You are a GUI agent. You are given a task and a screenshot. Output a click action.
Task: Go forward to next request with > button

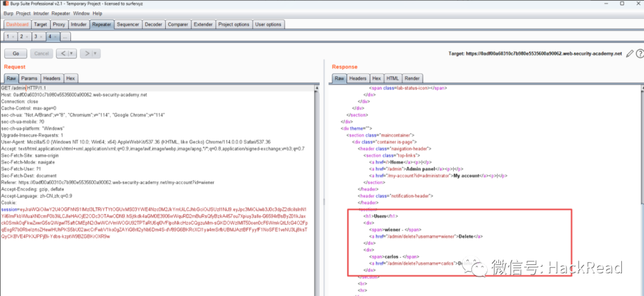click(x=86, y=54)
